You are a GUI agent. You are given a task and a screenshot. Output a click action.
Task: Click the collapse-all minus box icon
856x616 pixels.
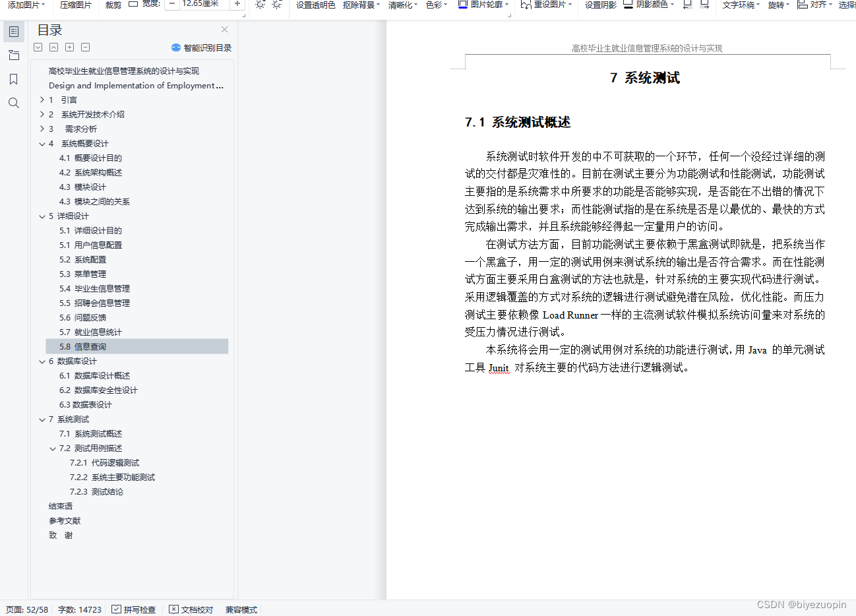86,47
